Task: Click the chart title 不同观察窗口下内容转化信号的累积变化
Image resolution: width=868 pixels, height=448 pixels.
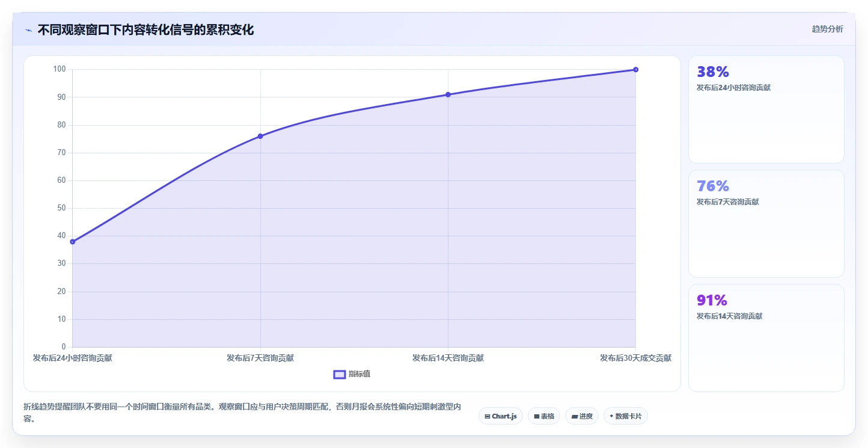Action: [x=145, y=29]
